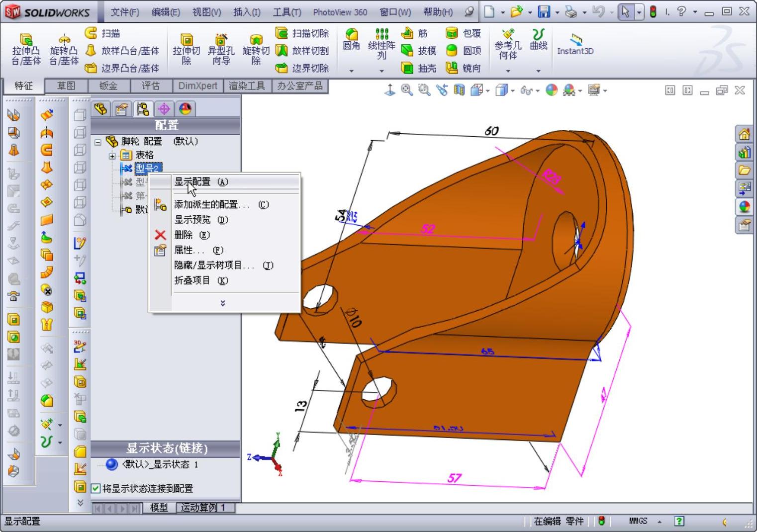
Task: Open the edit appearance color sphere in view toolbar
Action: coord(552,90)
